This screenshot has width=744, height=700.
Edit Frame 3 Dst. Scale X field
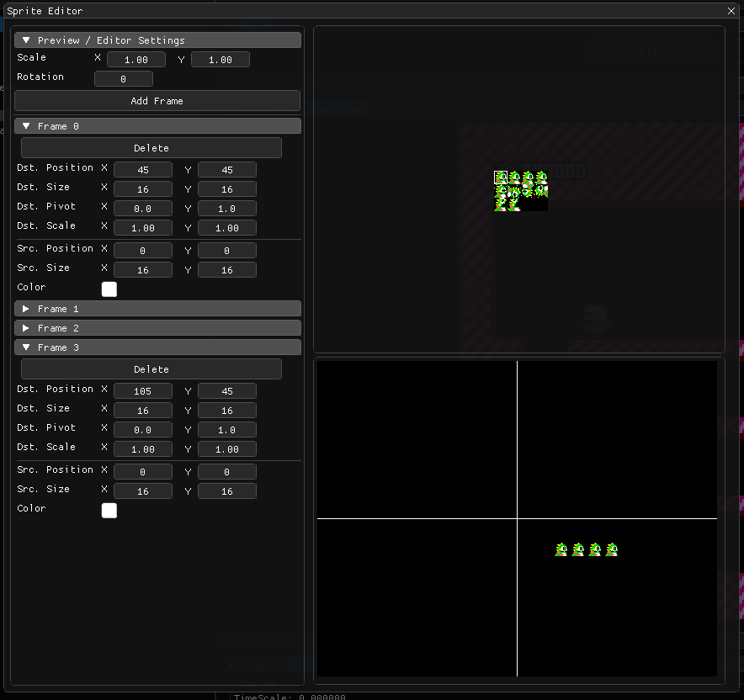tap(143, 449)
